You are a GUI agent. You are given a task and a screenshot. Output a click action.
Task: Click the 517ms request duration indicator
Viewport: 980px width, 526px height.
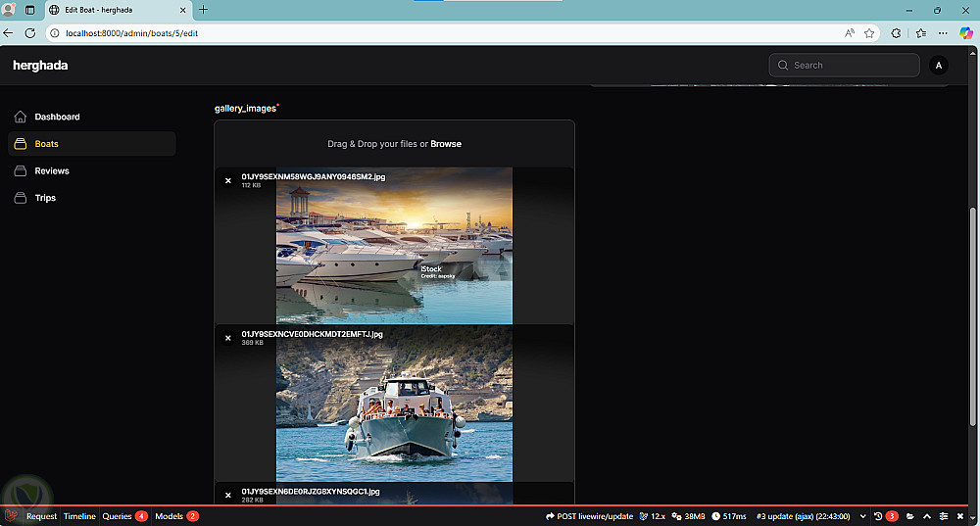(729, 516)
